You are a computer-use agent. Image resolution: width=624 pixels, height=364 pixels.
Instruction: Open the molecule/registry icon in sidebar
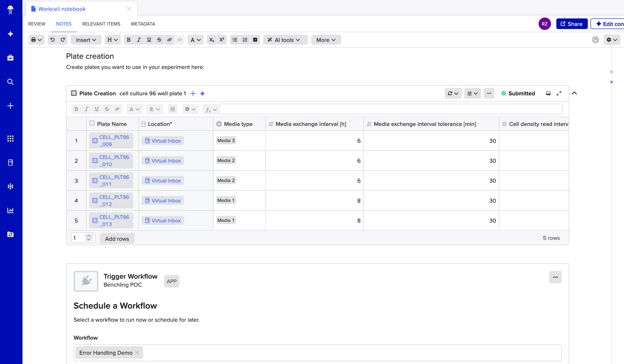[x=10, y=186]
